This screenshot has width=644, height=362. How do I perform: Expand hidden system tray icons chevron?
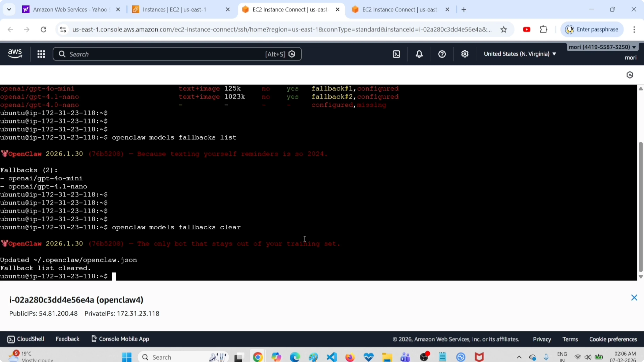pos(519,357)
